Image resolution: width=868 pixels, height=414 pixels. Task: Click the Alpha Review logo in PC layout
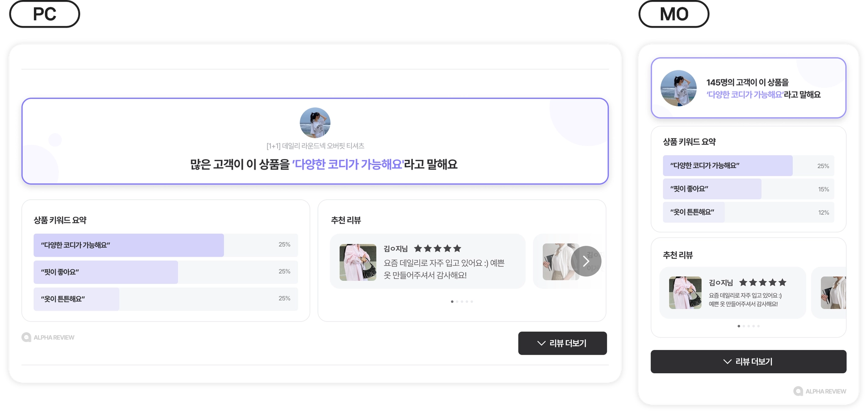pyautogui.click(x=48, y=337)
